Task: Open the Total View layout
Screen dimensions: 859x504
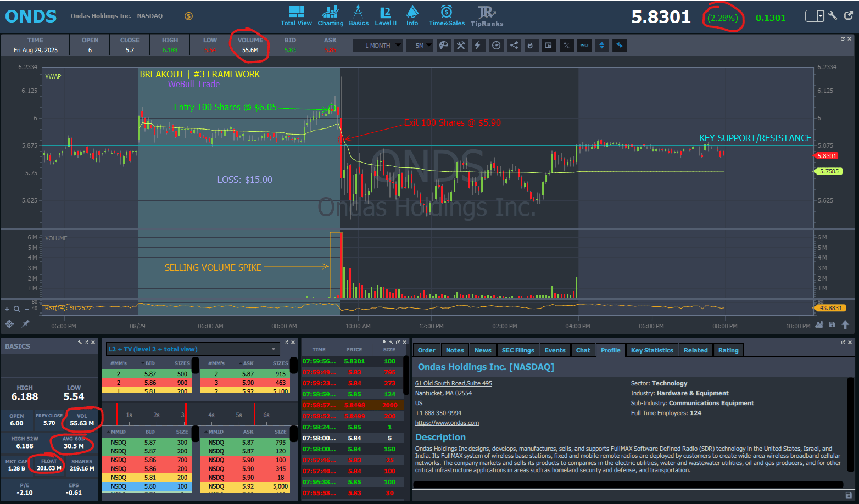Action: pyautogui.click(x=296, y=16)
